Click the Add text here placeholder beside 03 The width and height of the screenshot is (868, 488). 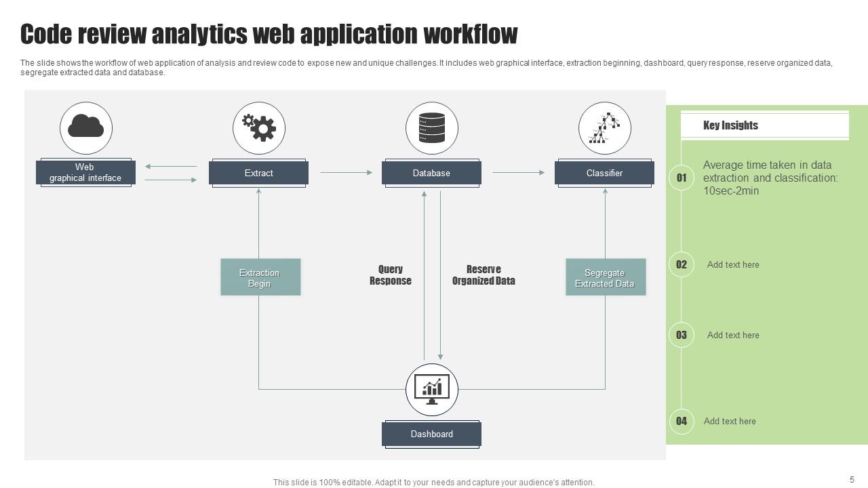point(733,335)
